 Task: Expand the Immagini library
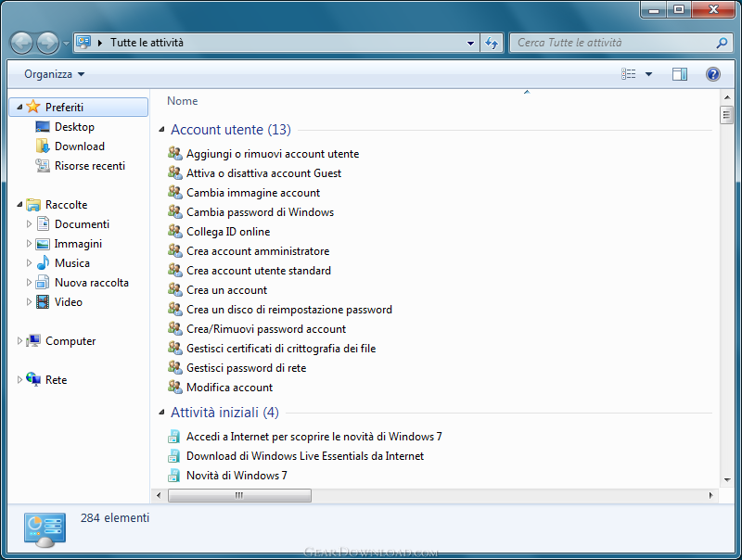29,244
